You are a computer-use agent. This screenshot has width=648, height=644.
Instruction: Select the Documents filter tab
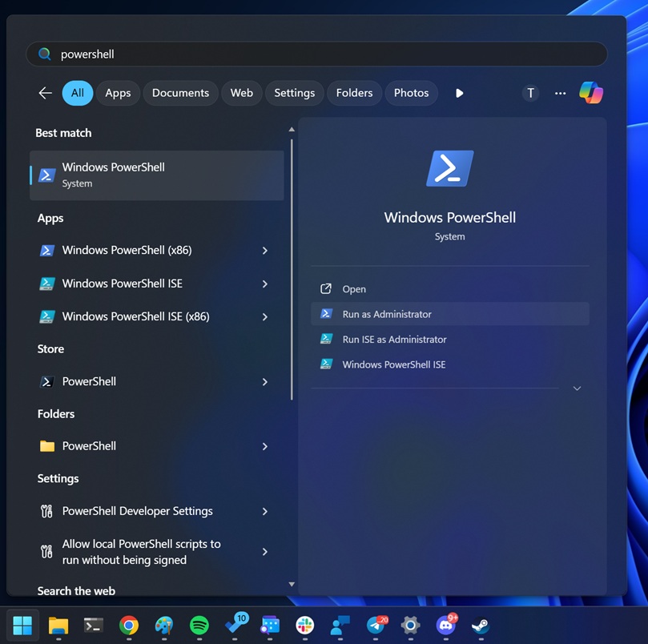coord(180,93)
